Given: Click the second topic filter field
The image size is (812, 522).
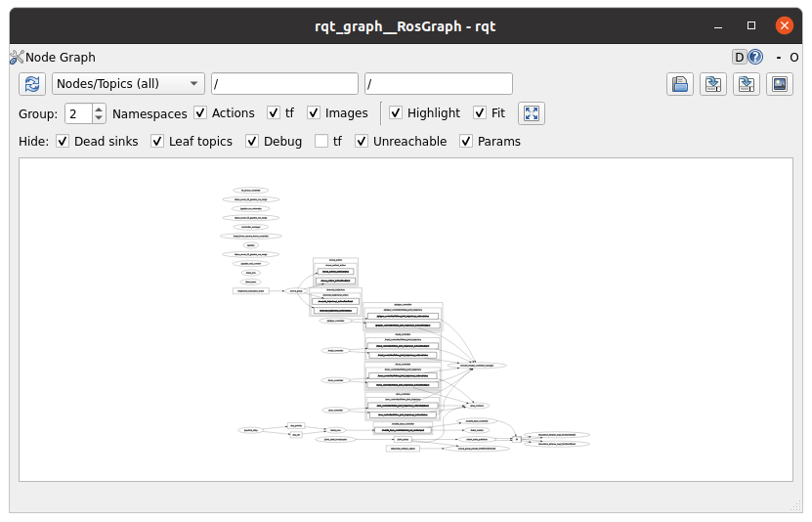Looking at the screenshot, I should pos(438,84).
